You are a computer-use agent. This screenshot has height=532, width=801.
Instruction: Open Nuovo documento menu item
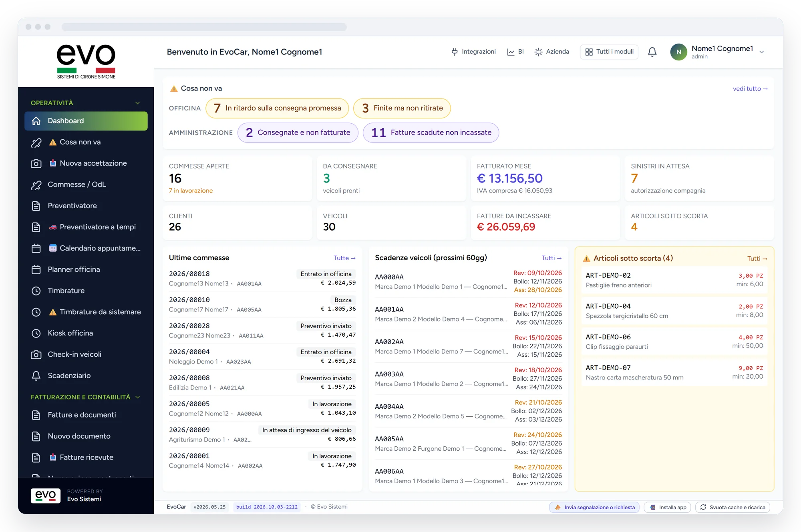pyautogui.click(x=86, y=436)
